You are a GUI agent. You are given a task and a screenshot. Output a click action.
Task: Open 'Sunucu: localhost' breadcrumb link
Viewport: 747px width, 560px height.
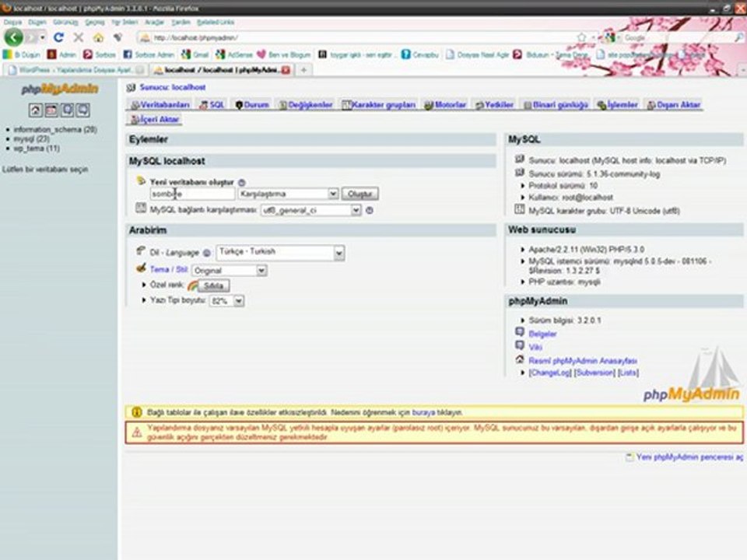pos(173,88)
